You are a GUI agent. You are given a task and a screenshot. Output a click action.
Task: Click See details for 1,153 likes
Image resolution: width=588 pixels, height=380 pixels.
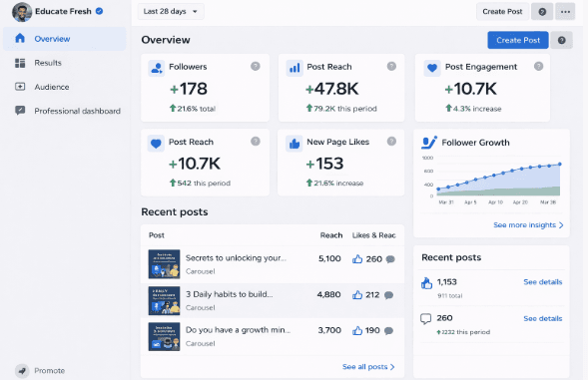click(543, 282)
